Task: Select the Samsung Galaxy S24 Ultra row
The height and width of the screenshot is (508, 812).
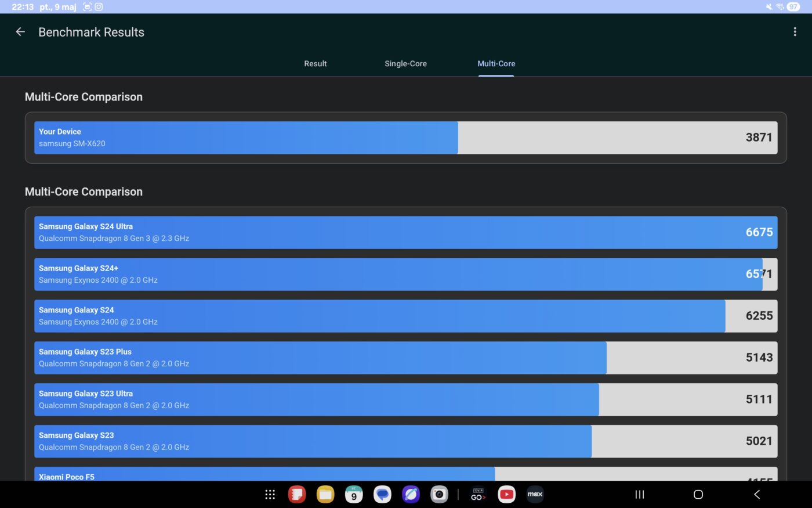Action: 405,232
